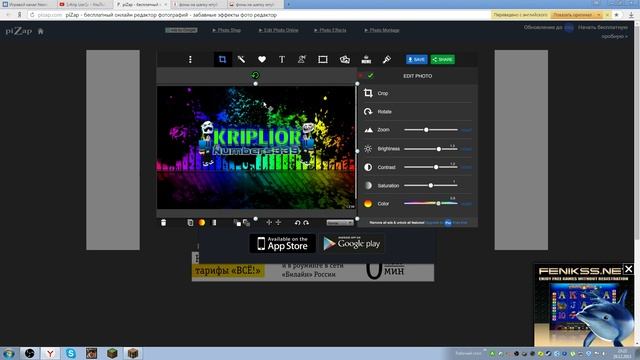The width and height of the screenshot is (640, 360).
Task: Click the green SHARE button
Action: 442,60
